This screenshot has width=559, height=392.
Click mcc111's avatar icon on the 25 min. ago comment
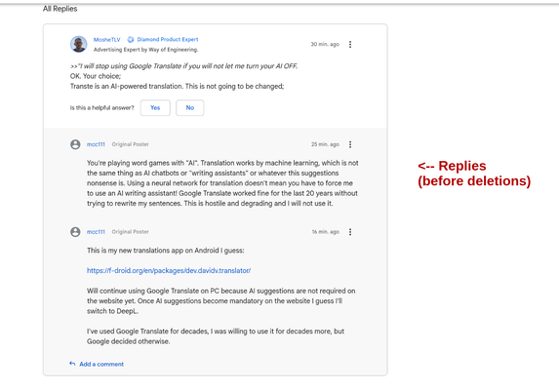[x=75, y=144]
